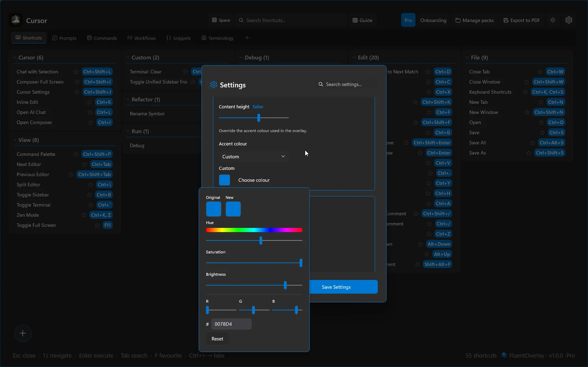Screen dimensions: 588x367
Task: Click the hex colour input field
Action: click(231, 324)
